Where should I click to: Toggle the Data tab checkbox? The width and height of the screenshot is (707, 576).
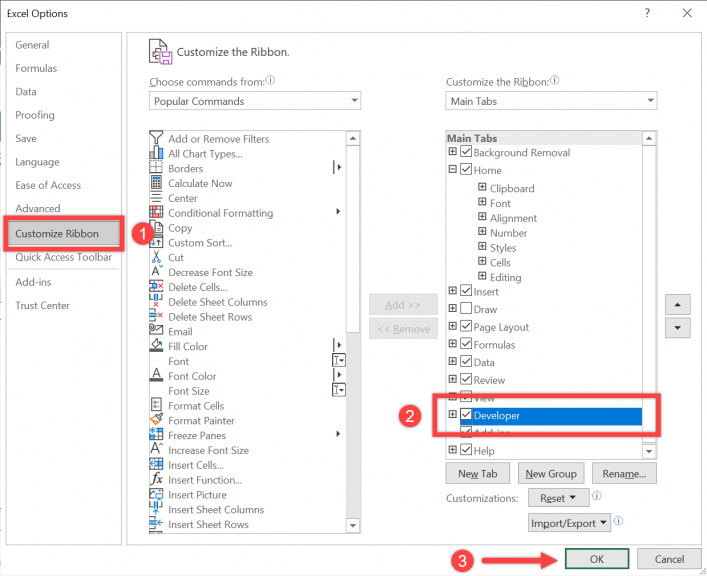(466, 361)
